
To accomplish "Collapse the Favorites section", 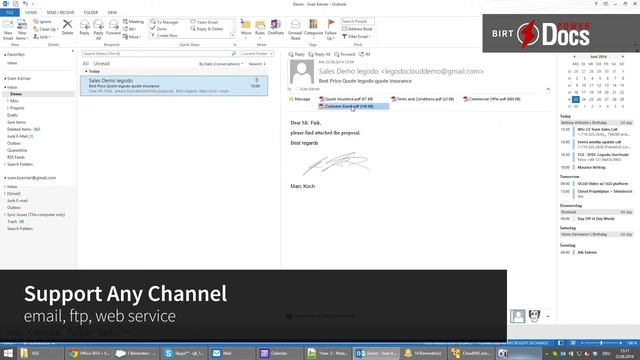I will (5, 55).
